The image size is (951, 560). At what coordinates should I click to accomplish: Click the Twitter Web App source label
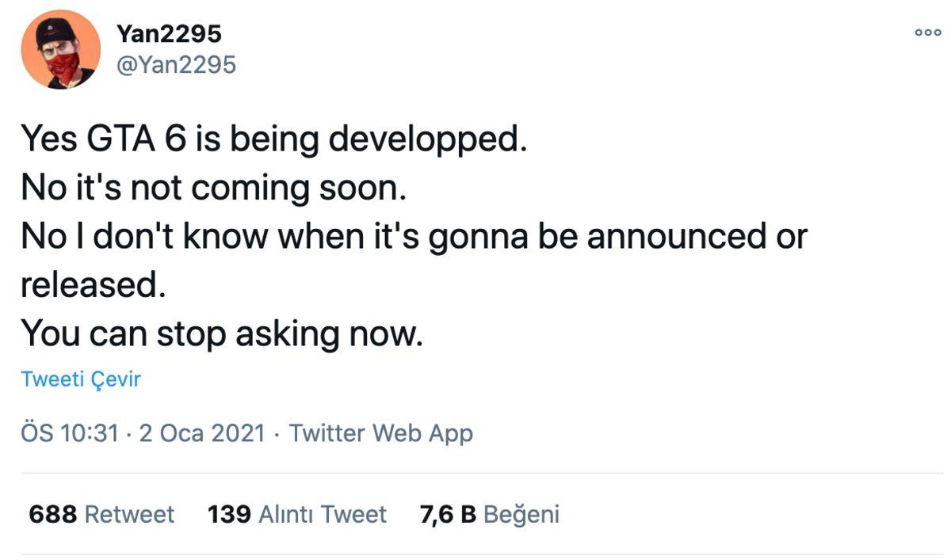(380, 433)
